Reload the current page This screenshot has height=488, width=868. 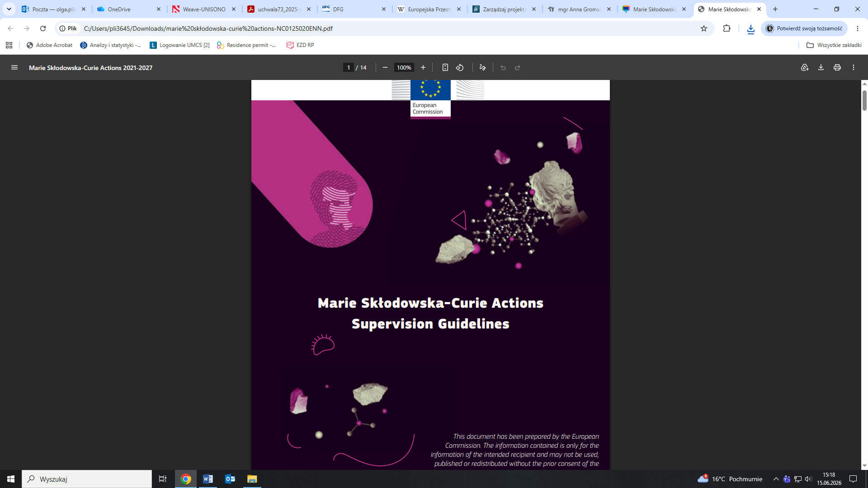pos(43,28)
